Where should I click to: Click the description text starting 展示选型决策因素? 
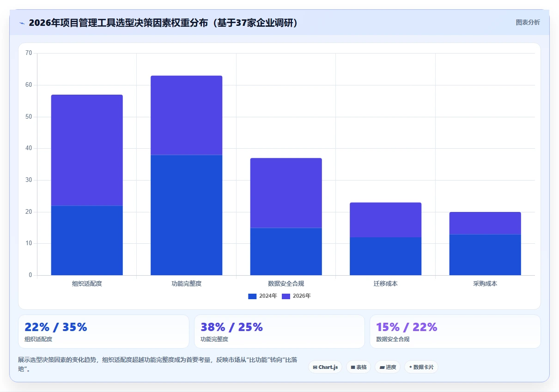pyautogui.click(x=158, y=364)
